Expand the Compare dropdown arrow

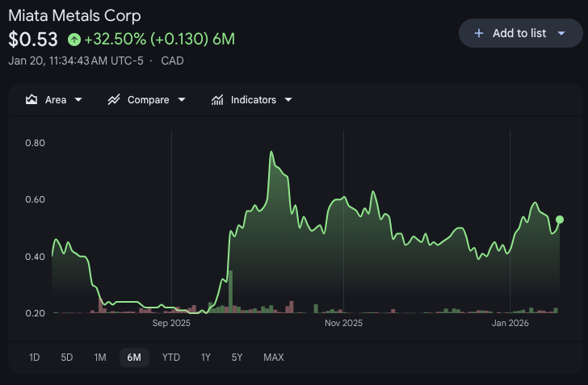point(182,100)
